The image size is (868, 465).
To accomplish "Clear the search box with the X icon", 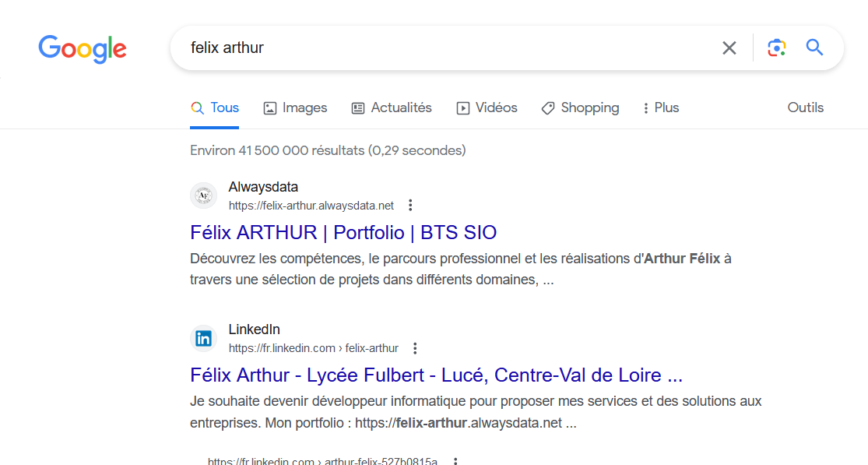I will (x=729, y=48).
